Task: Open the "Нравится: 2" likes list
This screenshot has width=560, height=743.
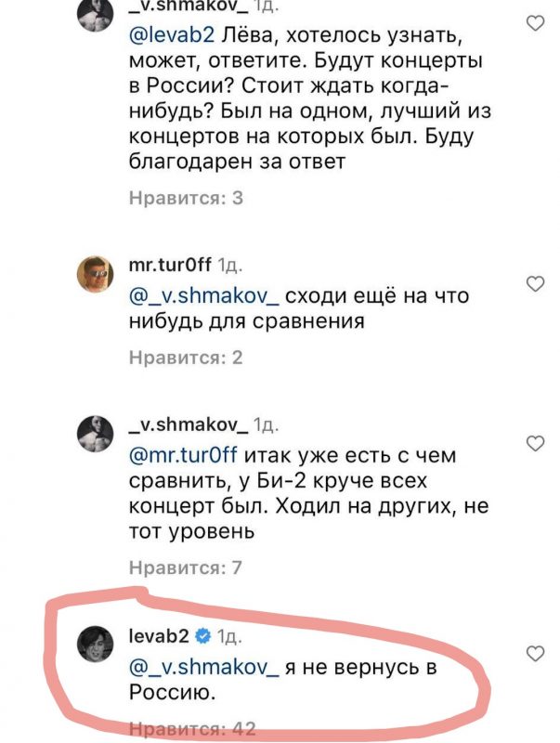Action: [x=186, y=358]
